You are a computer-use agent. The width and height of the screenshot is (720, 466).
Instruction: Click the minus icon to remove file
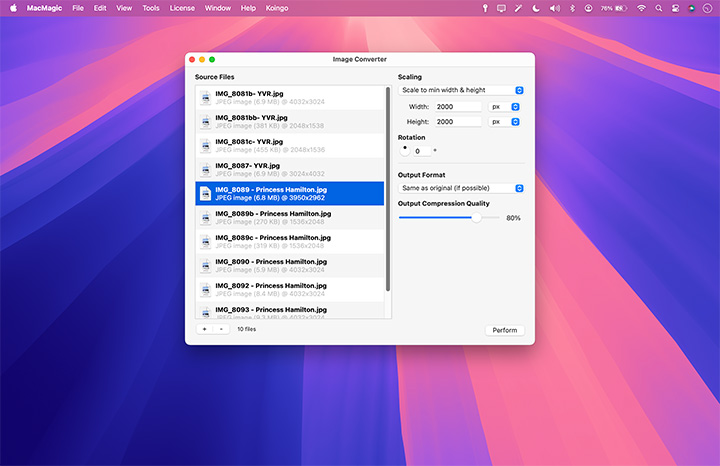coord(221,329)
